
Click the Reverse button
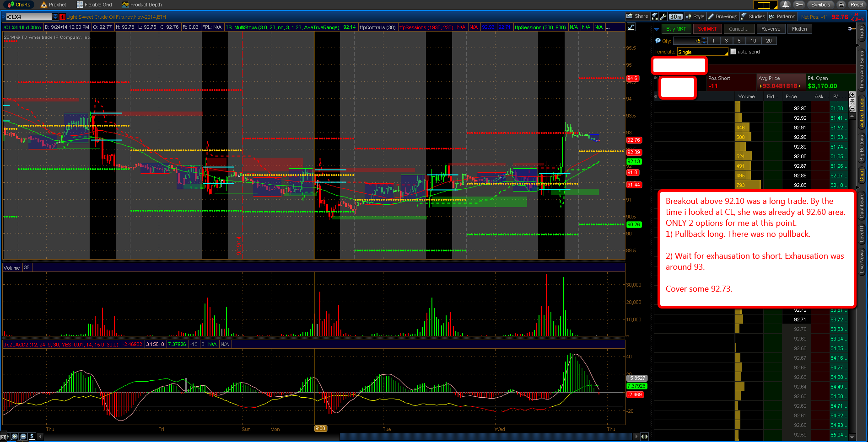tap(771, 29)
